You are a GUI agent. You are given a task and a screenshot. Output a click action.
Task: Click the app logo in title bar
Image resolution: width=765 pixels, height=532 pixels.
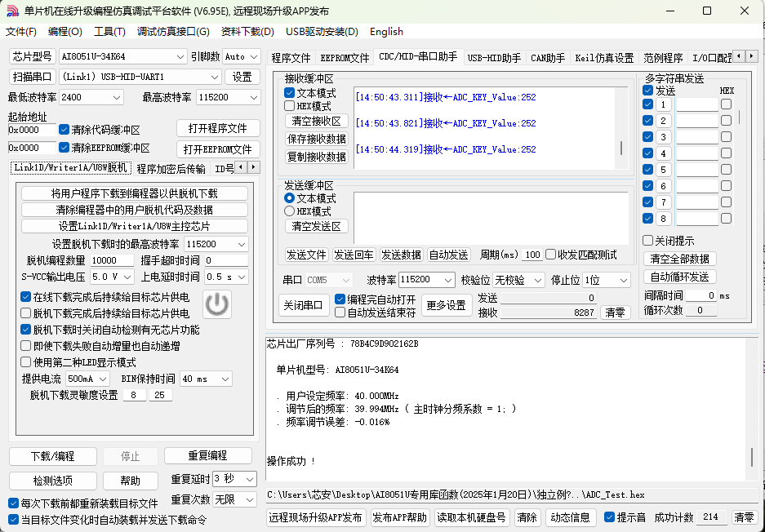point(12,11)
